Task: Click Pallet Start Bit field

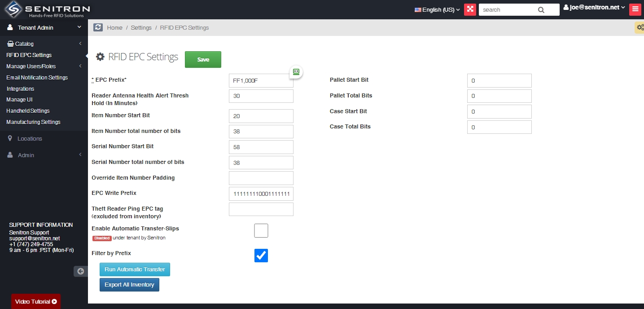Action: pos(499,81)
